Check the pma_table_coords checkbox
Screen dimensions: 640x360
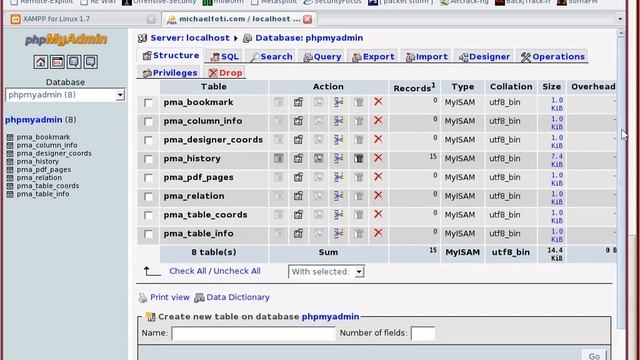coord(148,216)
